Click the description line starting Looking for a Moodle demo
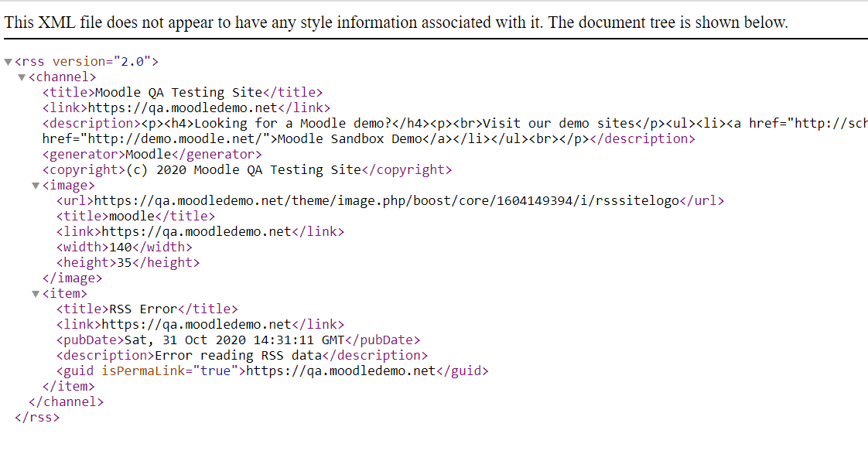Image resolution: width=868 pixels, height=461 pixels. click(x=455, y=124)
